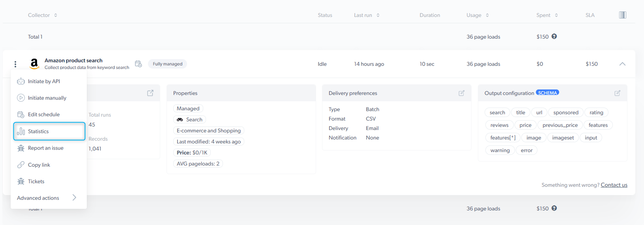
Task: Sort by Usage column
Action: 487,15
